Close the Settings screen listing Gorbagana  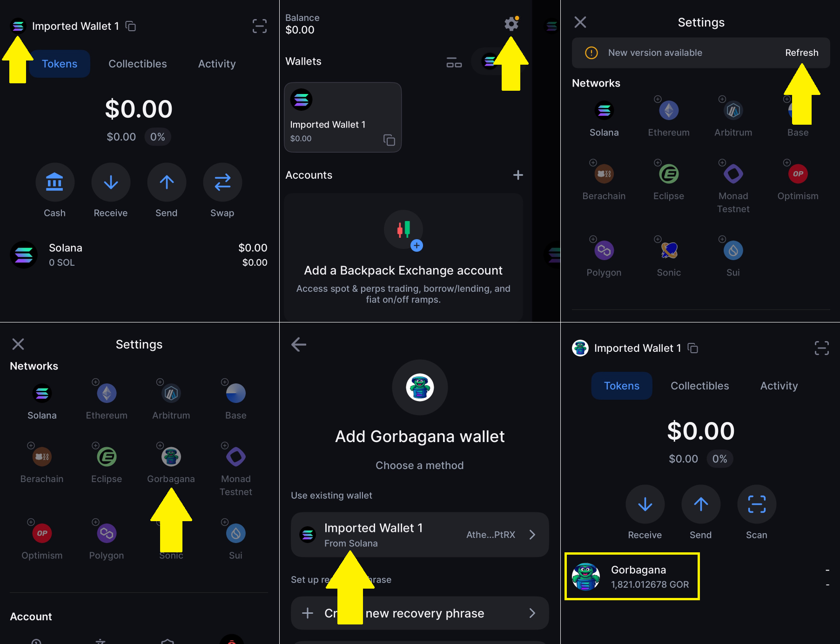click(x=18, y=344)
